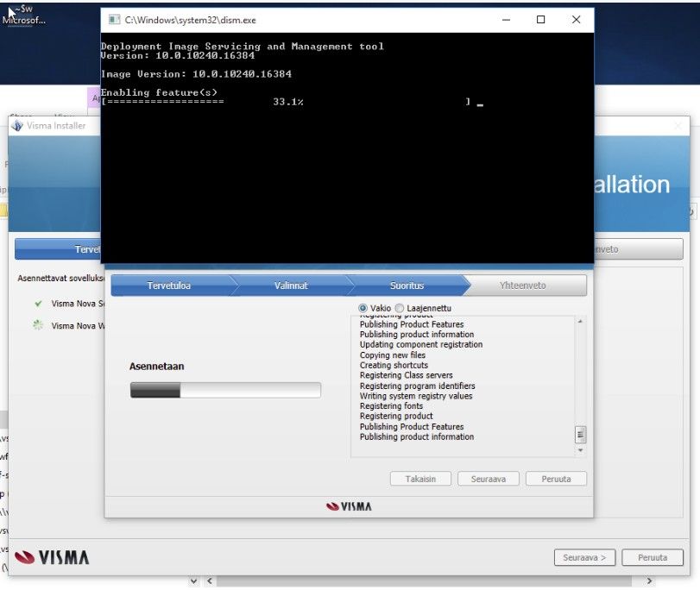Click the Asennetaan progress bar
The height and width of the screenshot is (590, 700).
tap(225, 390)
